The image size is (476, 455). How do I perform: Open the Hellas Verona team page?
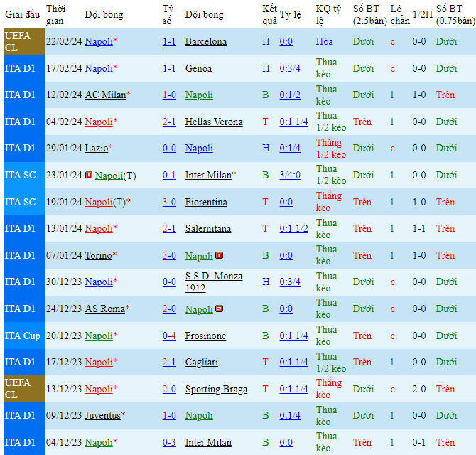tap(214, 122)
